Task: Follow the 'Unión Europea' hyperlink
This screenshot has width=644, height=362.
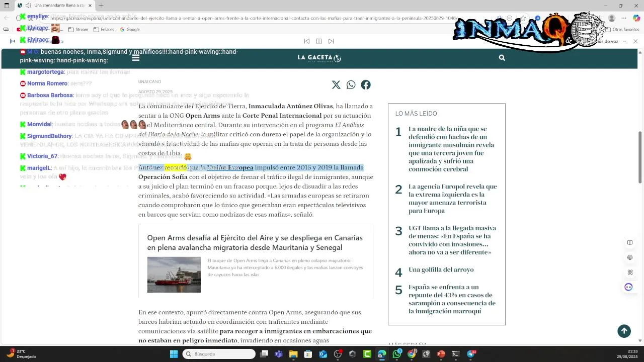Action: click(230, 167)
